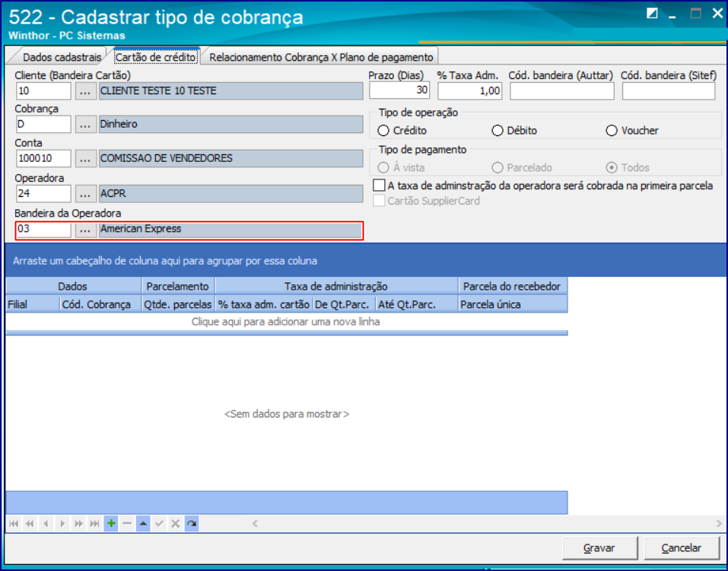Viewport: 728px width, 571px height.
Task: Focus Cobrança code input field
Action: [x=43, y=125]
